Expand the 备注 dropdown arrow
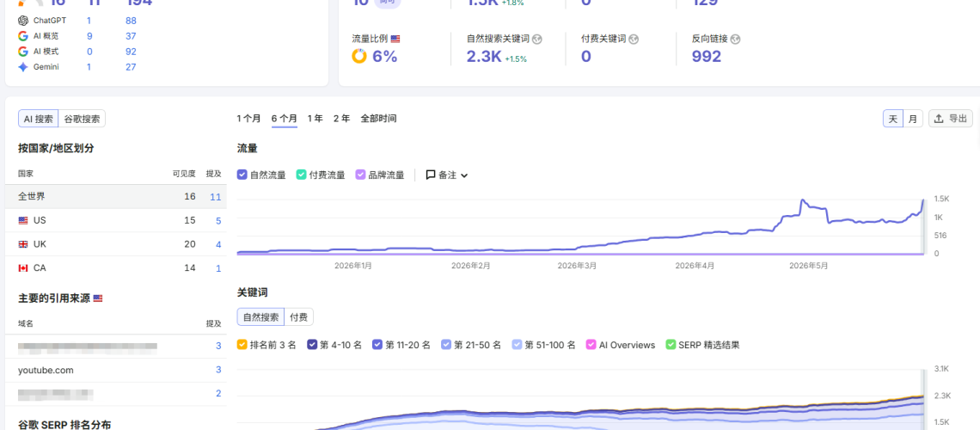 463,175
